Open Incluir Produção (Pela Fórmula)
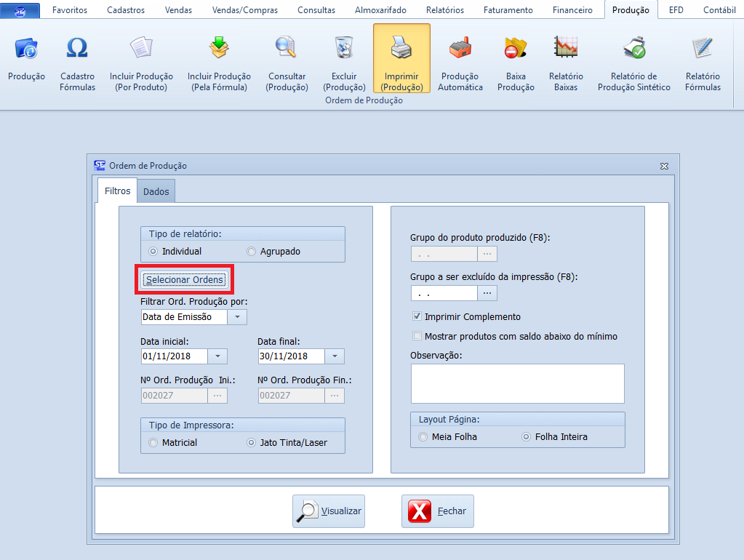The height and width of the screenshot is (560, 744). 219,49
